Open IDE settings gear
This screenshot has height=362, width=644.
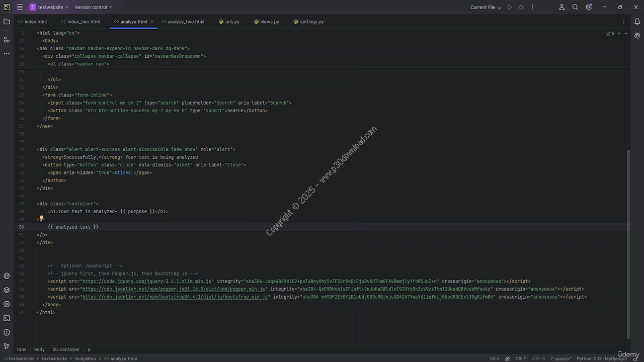(588, 7)
